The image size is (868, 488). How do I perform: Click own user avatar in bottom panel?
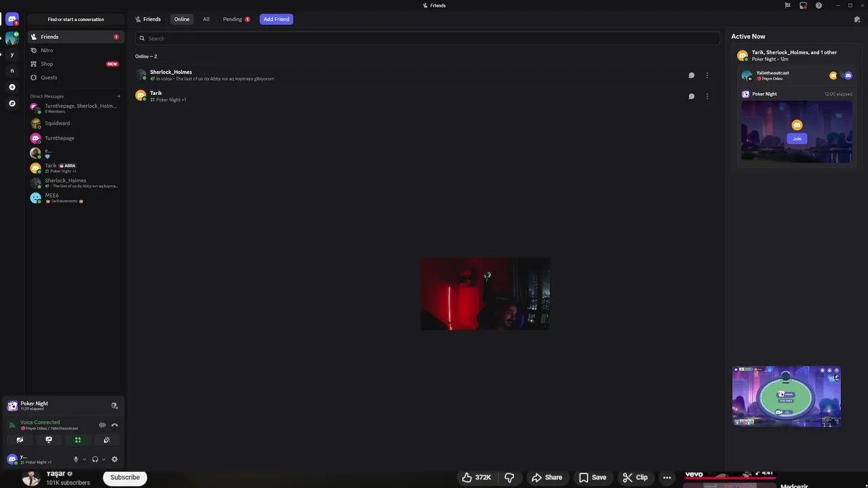[12, 459]
